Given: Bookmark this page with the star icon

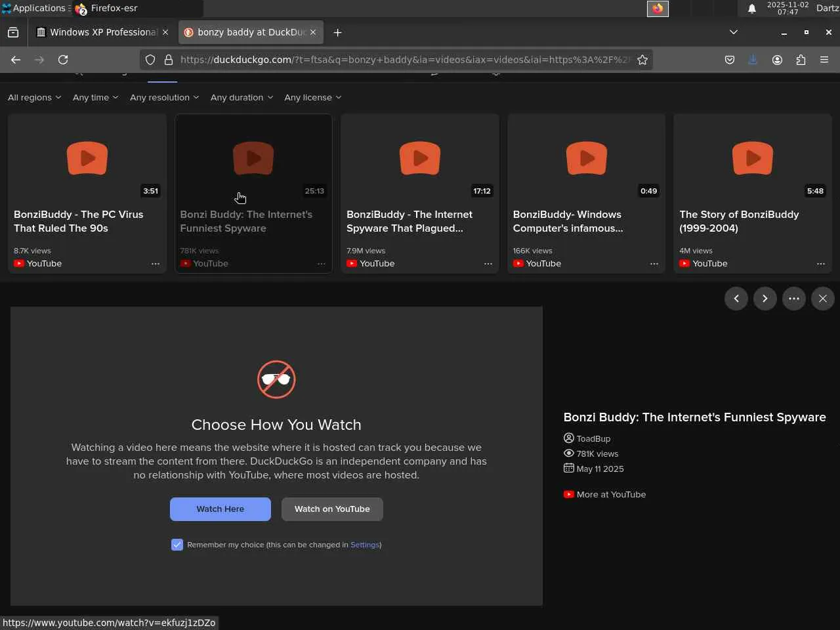Looking at the screenshot, I should 642,60.
